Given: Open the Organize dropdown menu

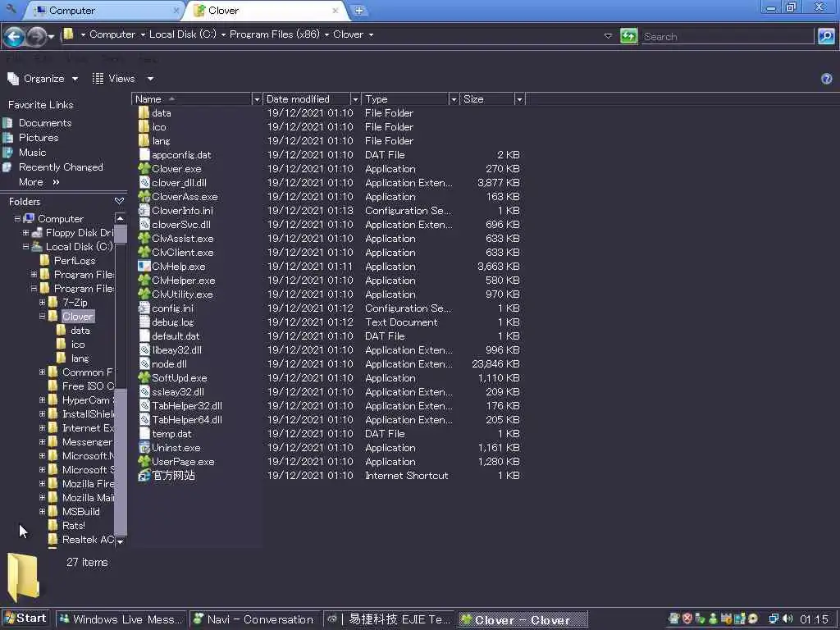Looking at the screenshot, I should click(43, 79).
